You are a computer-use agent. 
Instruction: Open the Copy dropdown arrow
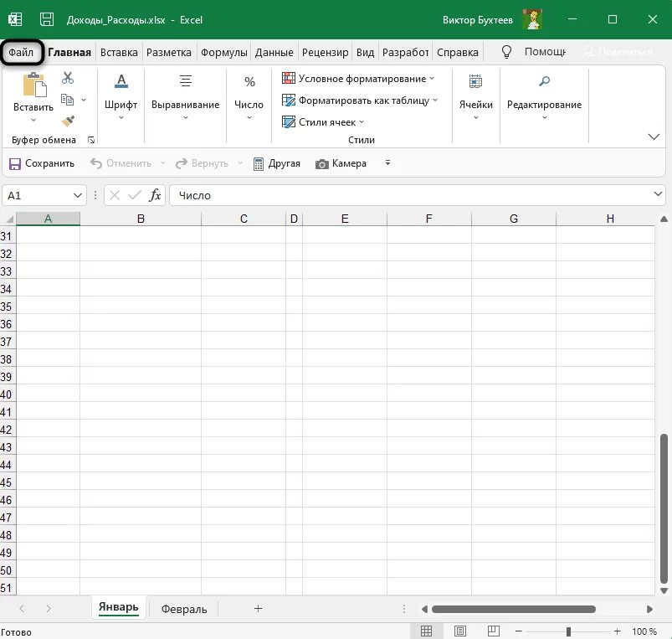[84, 100]
